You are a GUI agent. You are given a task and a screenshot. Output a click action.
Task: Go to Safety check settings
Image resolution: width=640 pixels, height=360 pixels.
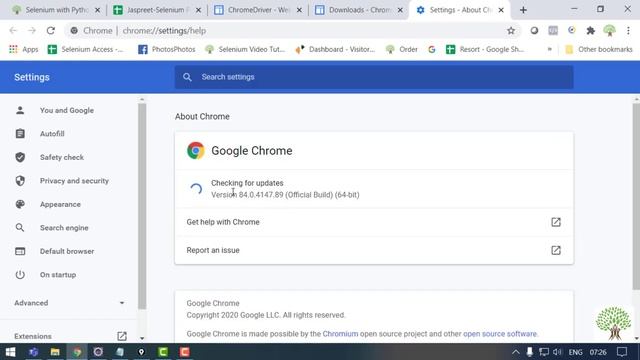(62, 157)
